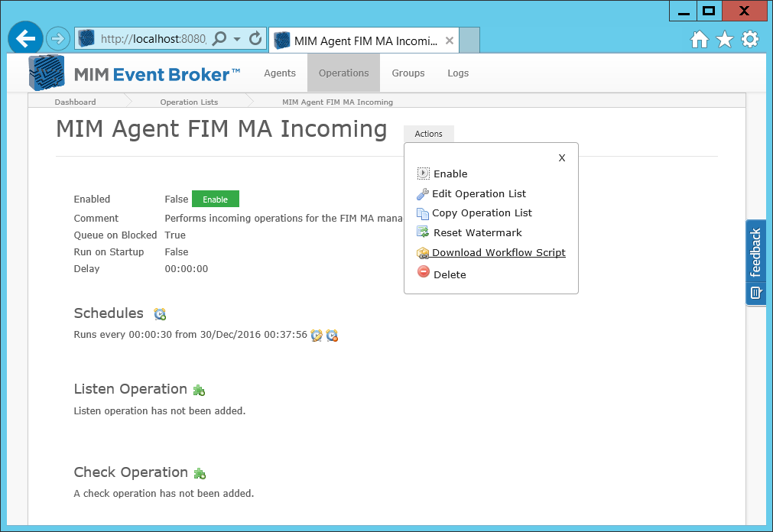The image size is (773, 532).
Task: Click the red Delete icon
Action: (423, 271)
